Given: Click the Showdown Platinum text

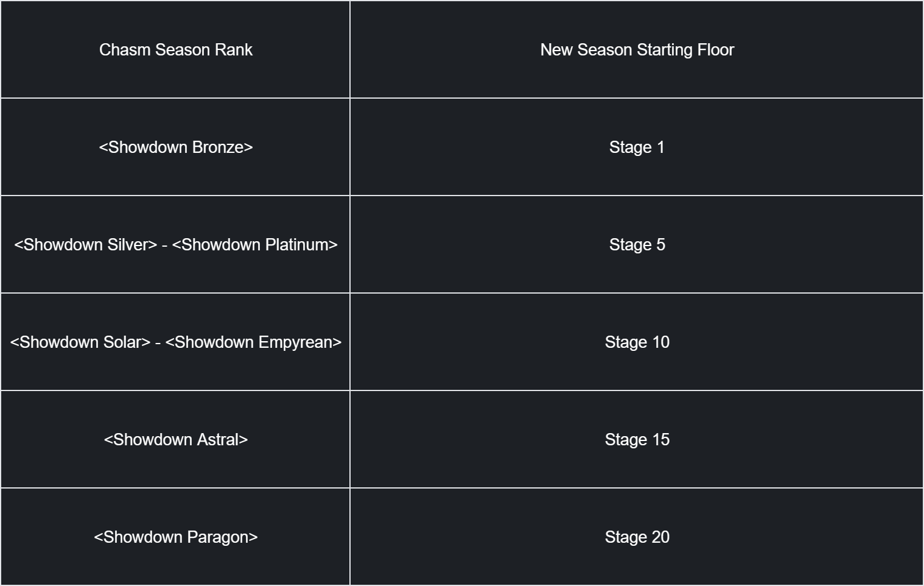Looking at the screenshot, I should coord(255,245).
